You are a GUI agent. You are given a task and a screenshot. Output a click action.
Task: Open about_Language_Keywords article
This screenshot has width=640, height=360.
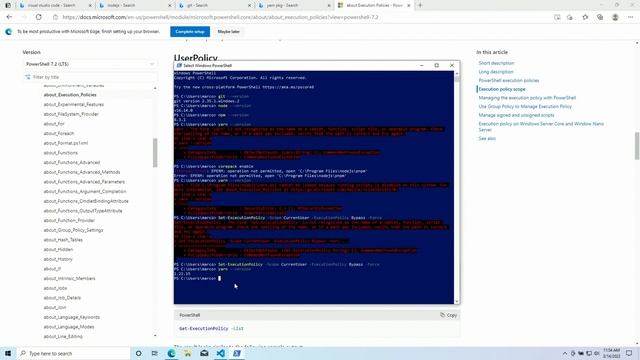click(71, 317)
